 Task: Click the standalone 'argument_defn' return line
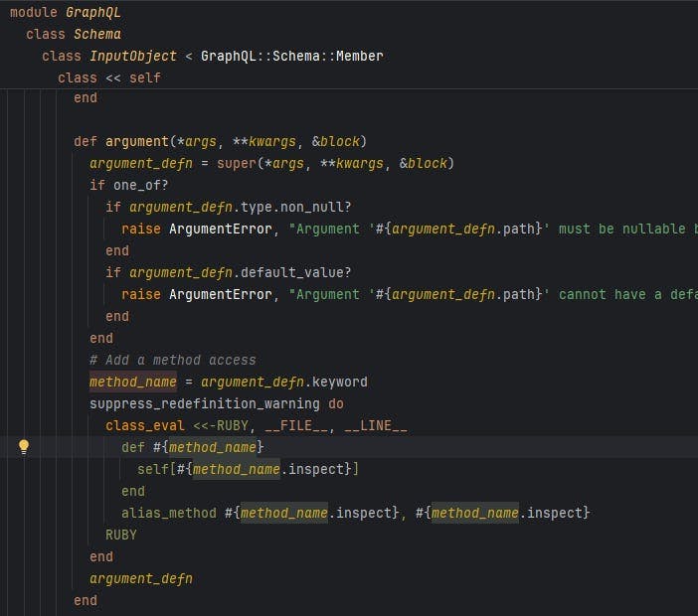141,578
